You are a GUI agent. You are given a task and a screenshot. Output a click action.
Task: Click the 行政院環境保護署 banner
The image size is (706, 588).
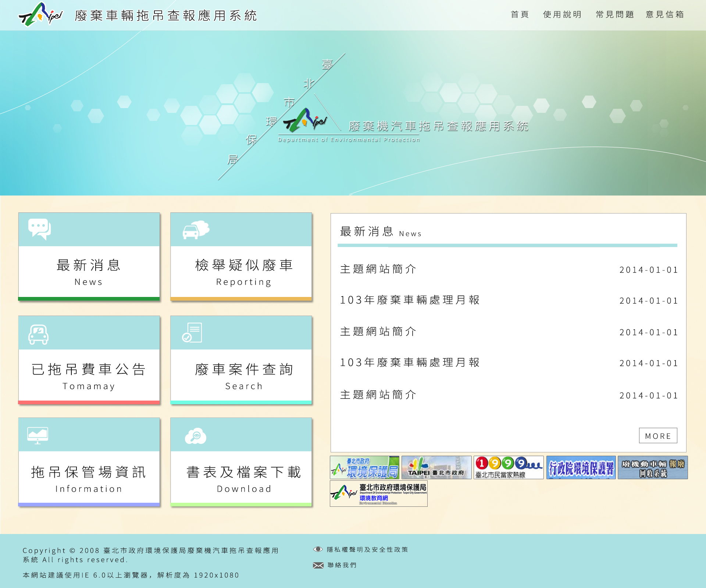(581, 467)
